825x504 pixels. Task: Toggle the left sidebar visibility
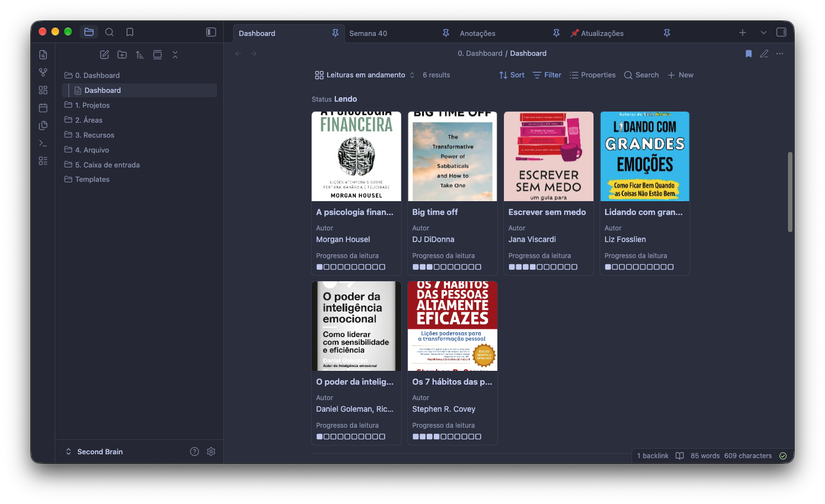tap(211, 32)
